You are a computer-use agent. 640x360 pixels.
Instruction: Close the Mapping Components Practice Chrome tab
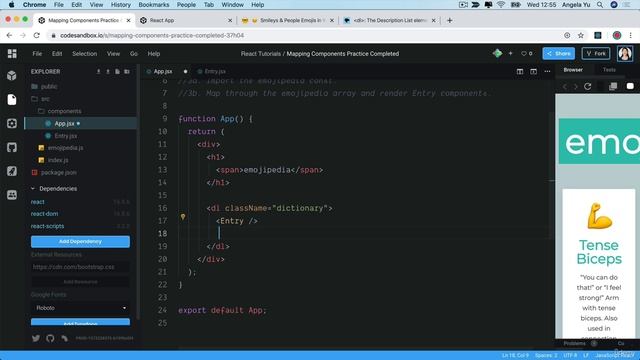129,20
